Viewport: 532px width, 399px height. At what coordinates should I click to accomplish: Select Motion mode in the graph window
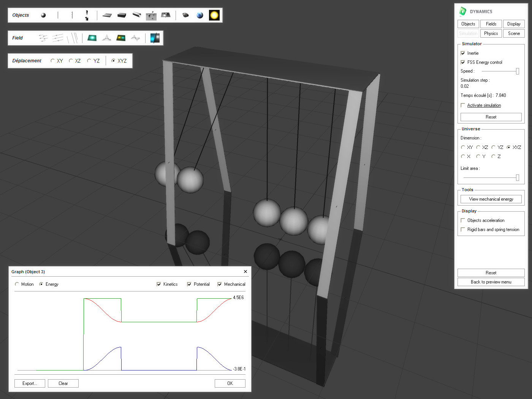[x=17, y=284]
